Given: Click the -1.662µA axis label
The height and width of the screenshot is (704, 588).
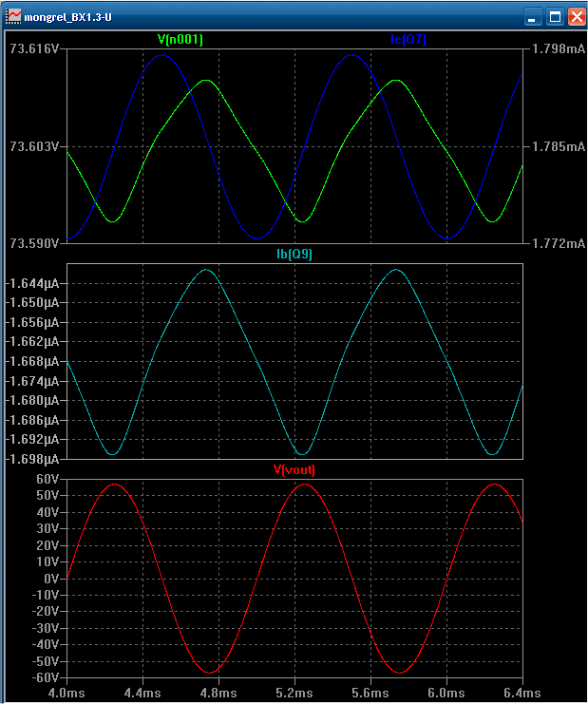Looking at the screenshot, I should click(32, 342).
